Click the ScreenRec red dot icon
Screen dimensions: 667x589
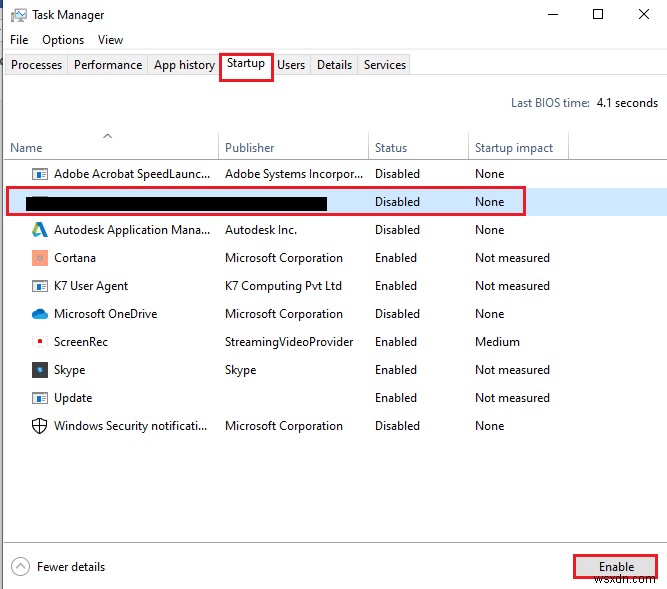[40, 342]
